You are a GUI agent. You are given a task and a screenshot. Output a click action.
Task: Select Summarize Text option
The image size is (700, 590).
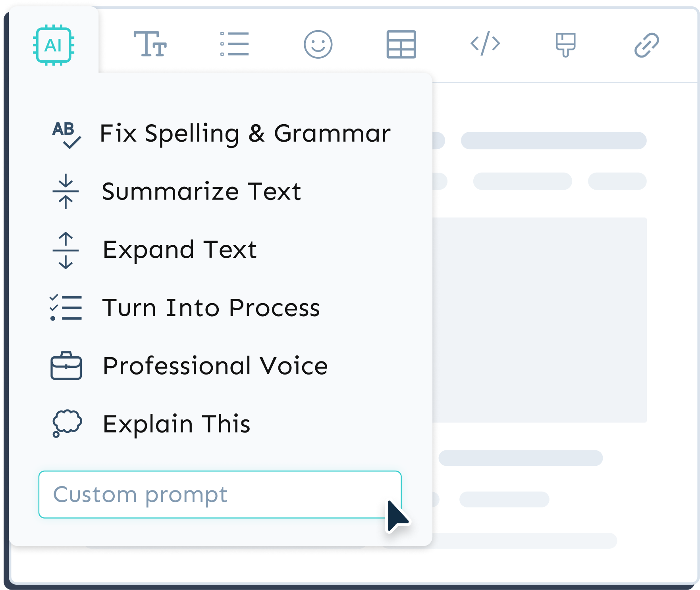[201, 191]
